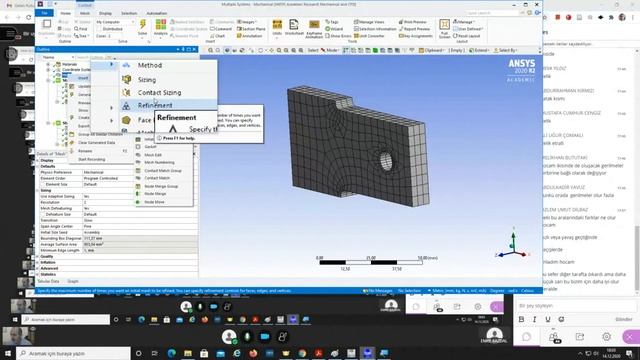The image size is (640, 360).
Task: Select the Sizing icon in submenu
Action: point(127,79)
